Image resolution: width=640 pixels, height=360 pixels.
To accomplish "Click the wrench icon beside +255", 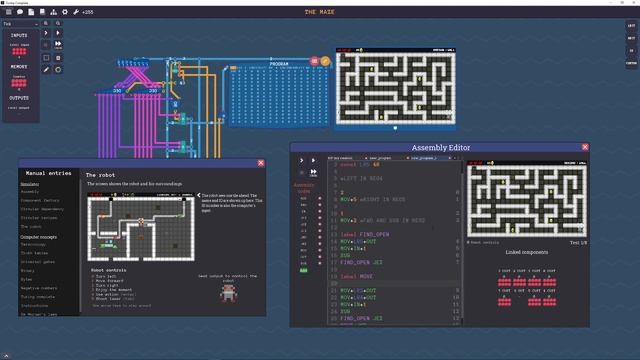I will (x=76, y=12).
